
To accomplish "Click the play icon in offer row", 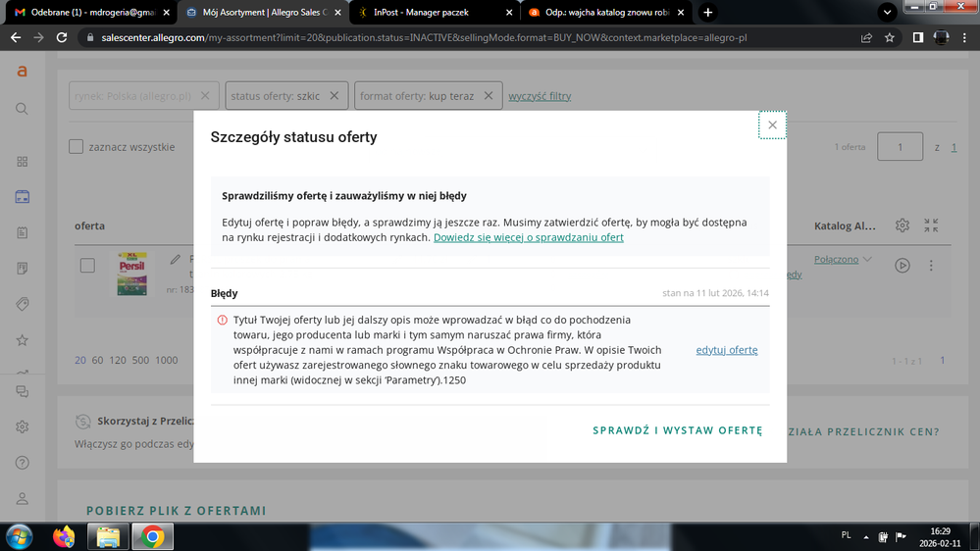I will coord(902,265).
